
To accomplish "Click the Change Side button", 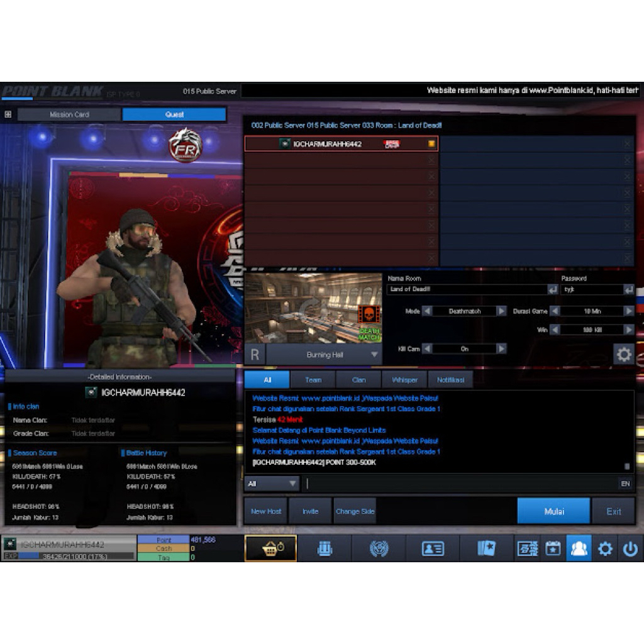I will click(355, 511).
